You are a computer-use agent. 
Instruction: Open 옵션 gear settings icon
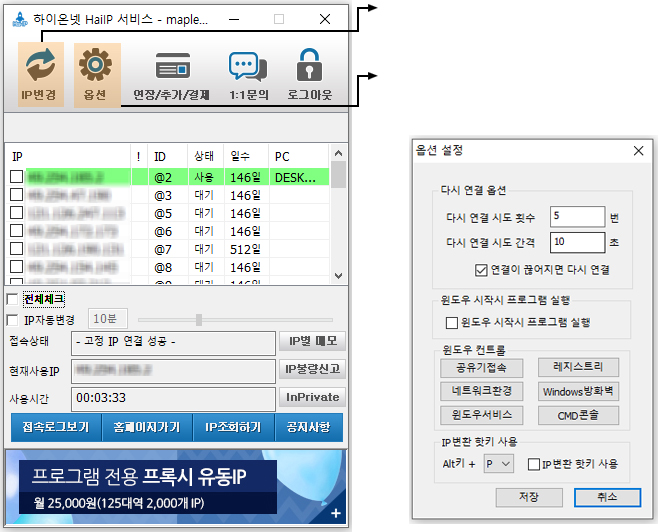coord(95,65)
